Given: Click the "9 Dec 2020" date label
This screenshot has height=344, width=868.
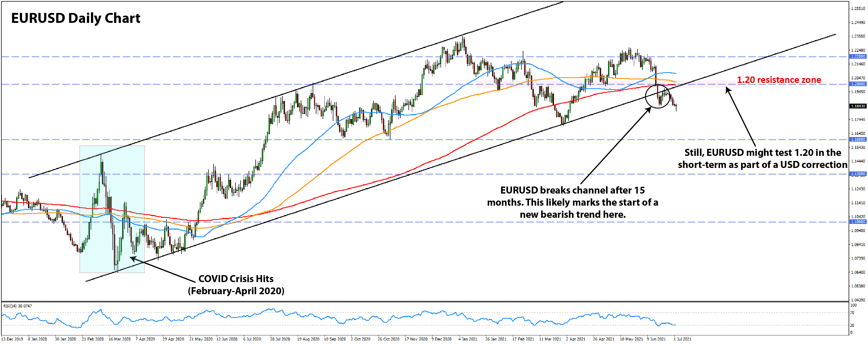Looking at the screenshot, I should tap(442, 339).
